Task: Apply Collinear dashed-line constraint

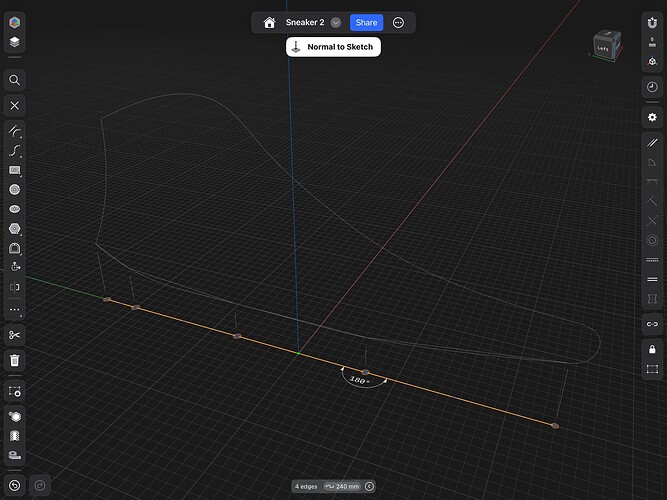Action: [652, 260]
